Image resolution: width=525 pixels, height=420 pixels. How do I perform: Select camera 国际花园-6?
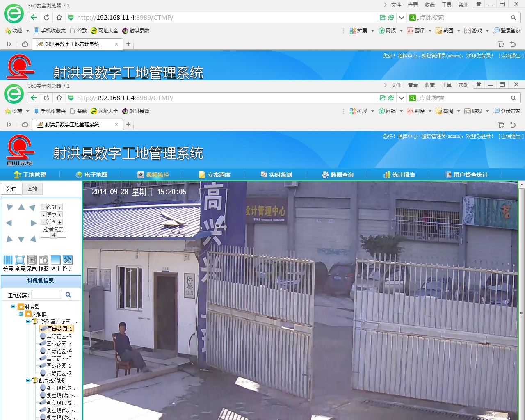coord(56,366)
